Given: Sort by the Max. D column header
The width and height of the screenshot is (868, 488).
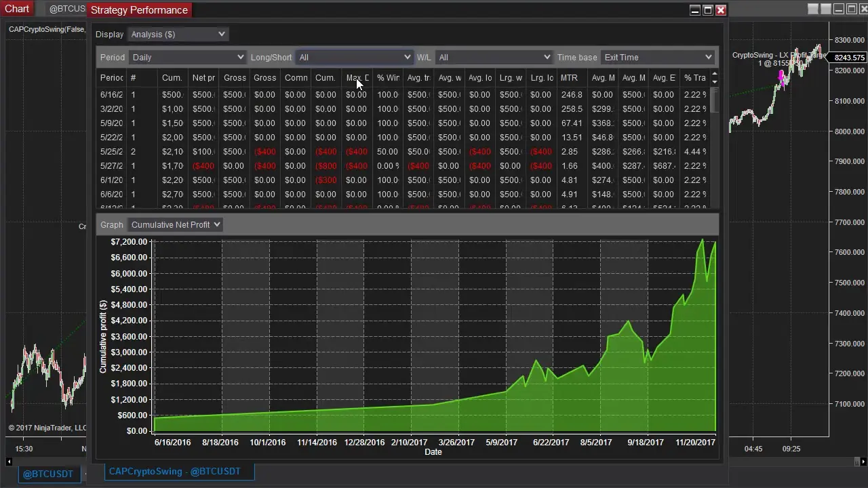Looking at the screenshot, I should [x=357, y=78].
